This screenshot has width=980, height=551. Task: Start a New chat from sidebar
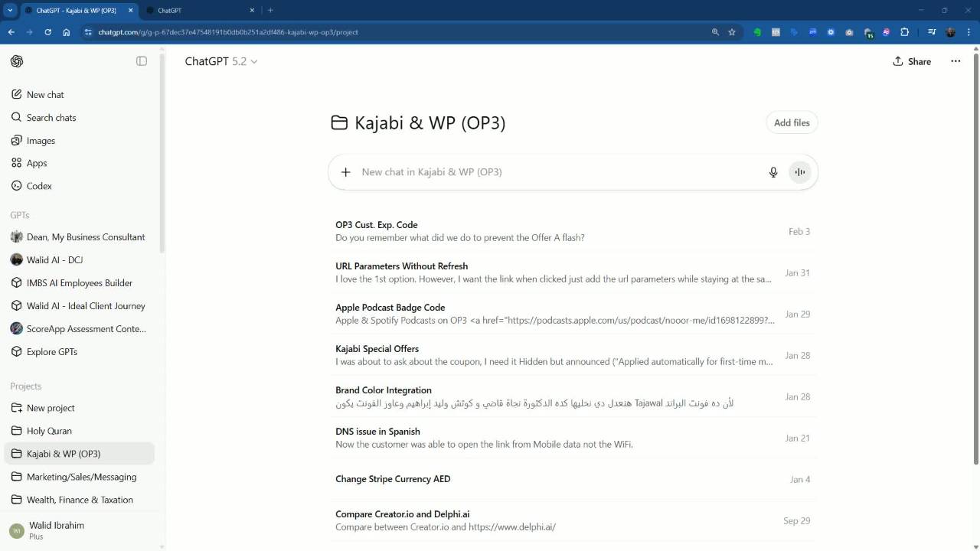tap(45, 95)
